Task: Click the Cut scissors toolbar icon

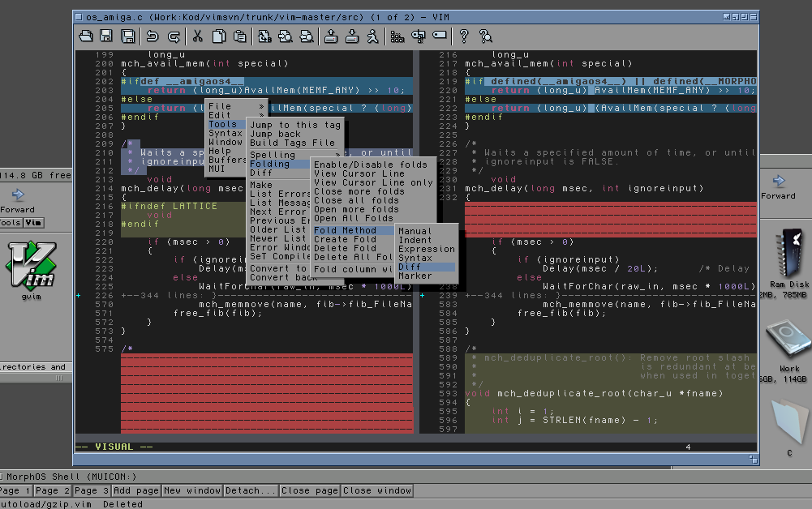Action: coord(197,36)
